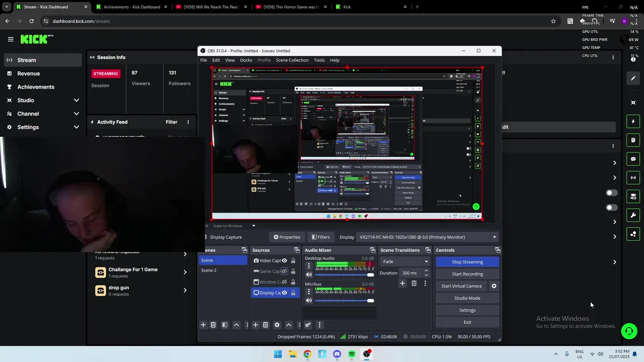Click the pencil edit icon in Kick sidebar
The height and width of the screenshot is (362, 644).
pyautogui.click(x=633, y=78)
